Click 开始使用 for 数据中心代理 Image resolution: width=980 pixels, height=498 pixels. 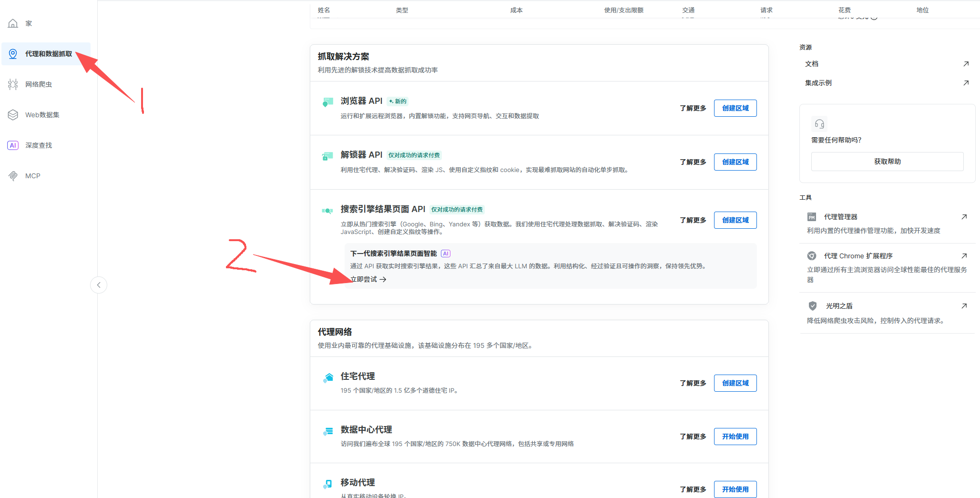(x=735, y=436)
